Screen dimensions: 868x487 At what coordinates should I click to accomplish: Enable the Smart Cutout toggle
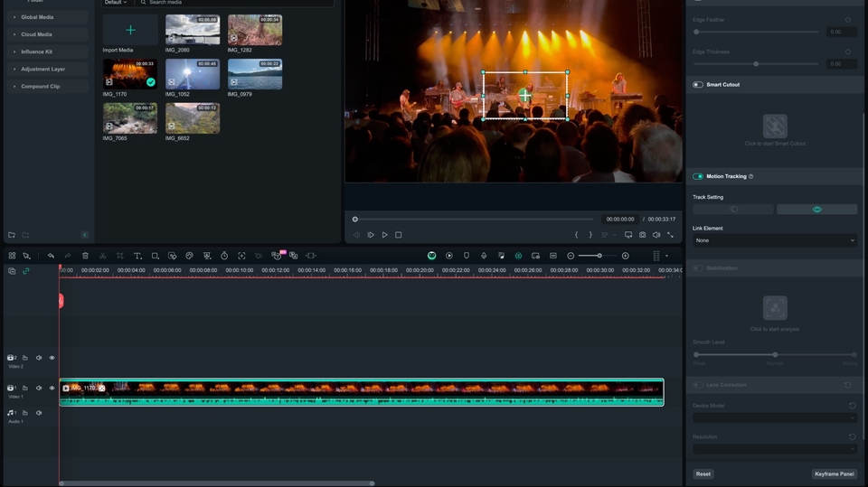coord(698,85)
